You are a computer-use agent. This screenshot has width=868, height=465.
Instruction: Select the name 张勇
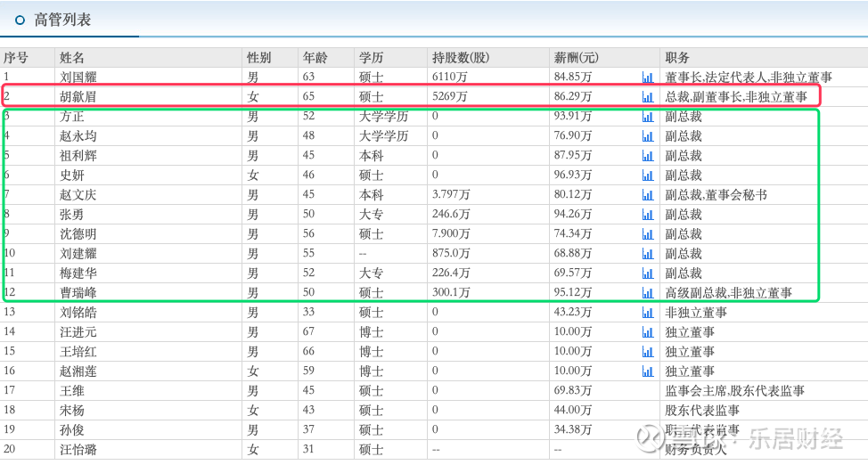[x=72, y=215]
